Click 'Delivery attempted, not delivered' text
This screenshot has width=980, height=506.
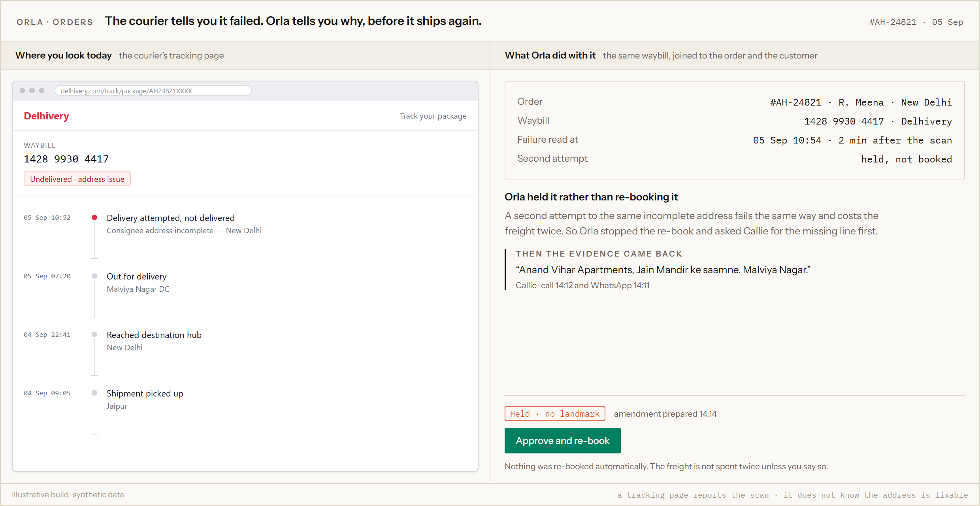[171, 218]
